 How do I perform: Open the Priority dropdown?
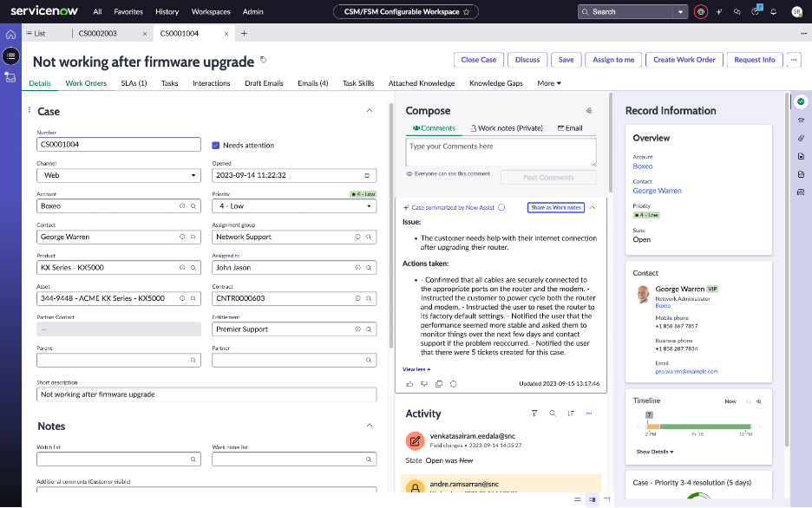tap(294, 206)
